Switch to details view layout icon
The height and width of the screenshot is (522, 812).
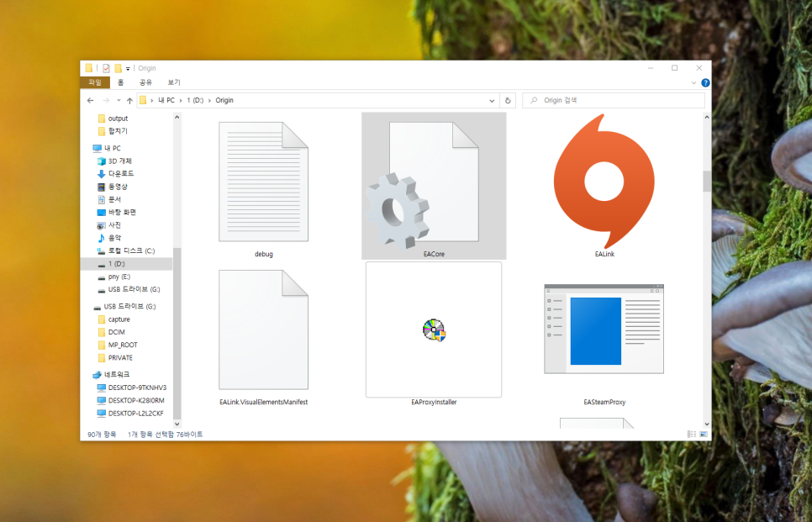click(692, 434)
